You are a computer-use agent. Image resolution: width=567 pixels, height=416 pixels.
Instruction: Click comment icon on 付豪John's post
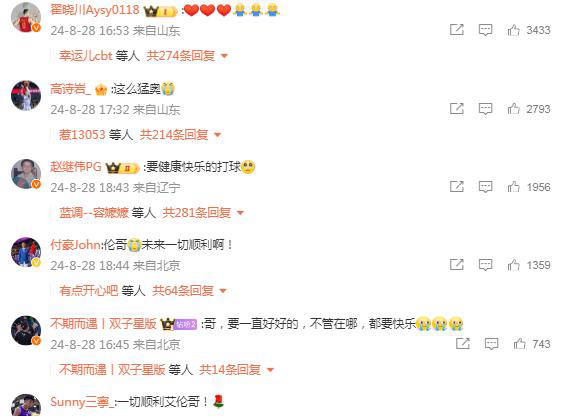[x=485, y=265]
